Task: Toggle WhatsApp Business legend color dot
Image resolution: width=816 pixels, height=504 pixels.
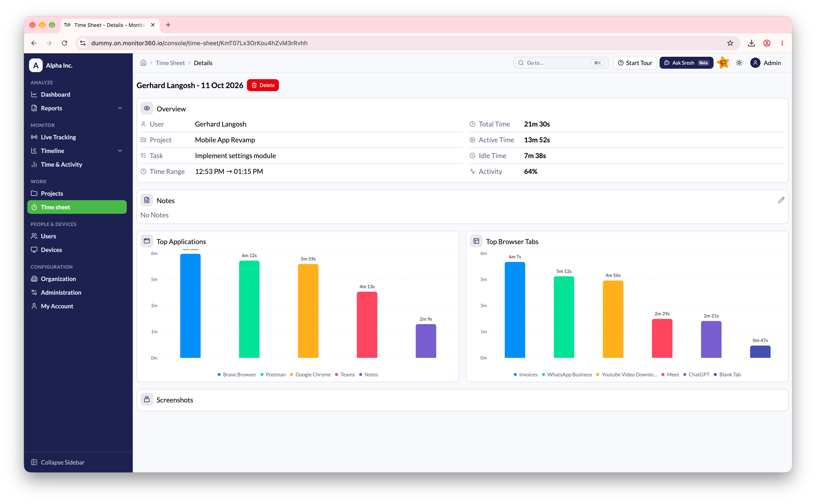Action: click(x=543, y=374)
